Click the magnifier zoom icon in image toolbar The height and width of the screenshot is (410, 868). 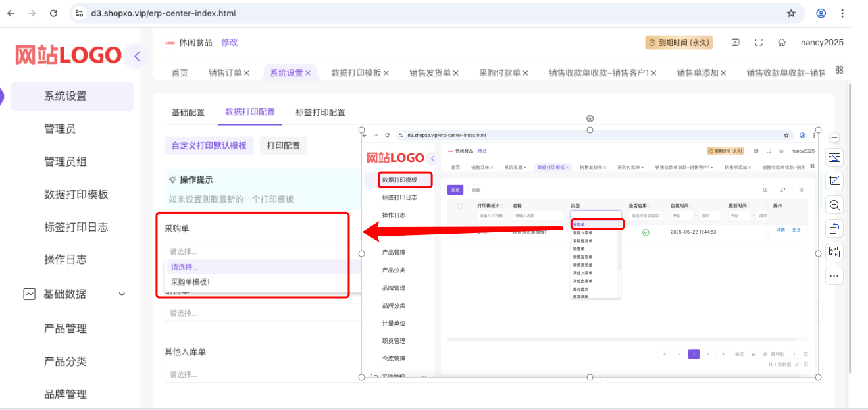pos(834,205)
